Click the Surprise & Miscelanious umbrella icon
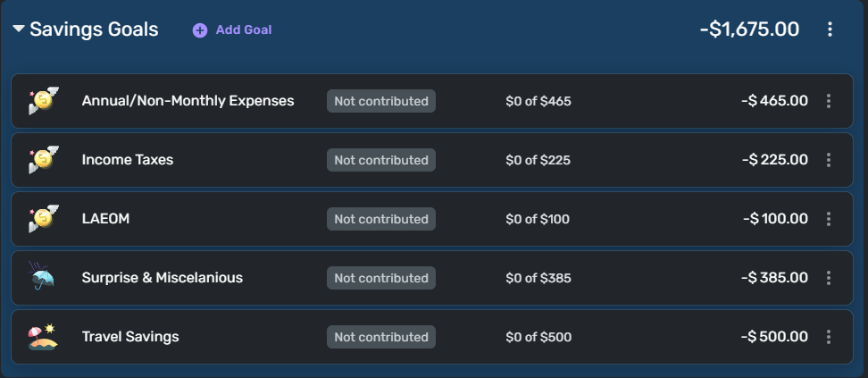 43,278
